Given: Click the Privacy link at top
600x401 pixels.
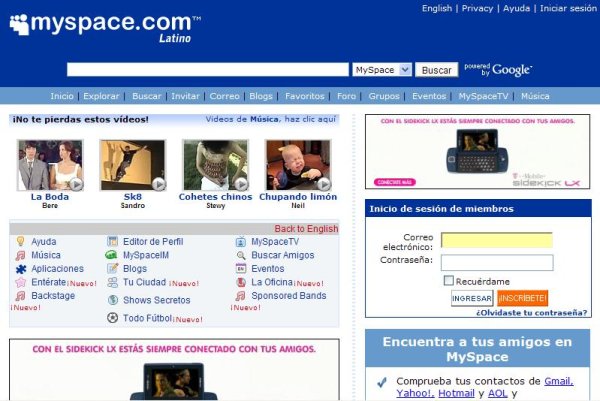Looking at the screenshot, I should tap(478, 8).
